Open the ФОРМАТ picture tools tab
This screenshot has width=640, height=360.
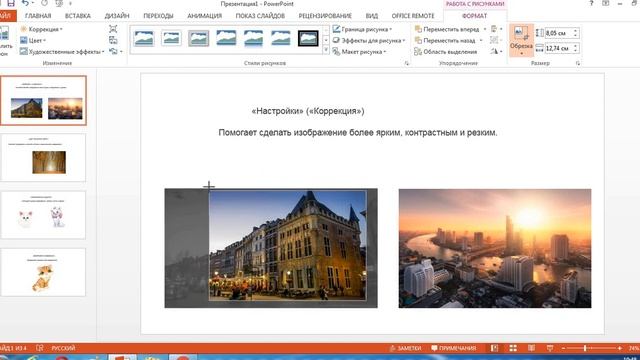coord(474,16)
